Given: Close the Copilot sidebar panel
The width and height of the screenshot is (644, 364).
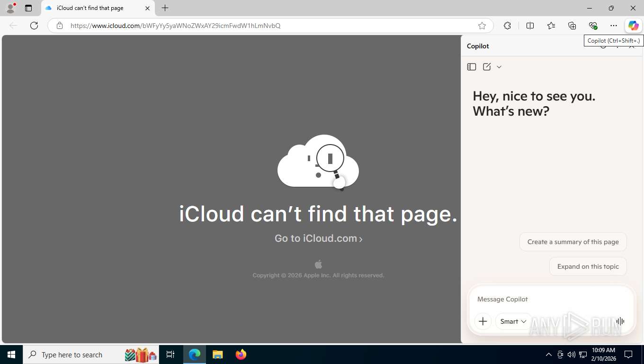Looking at the screenshot, I should pyautogui.click(x=632, y=46).
